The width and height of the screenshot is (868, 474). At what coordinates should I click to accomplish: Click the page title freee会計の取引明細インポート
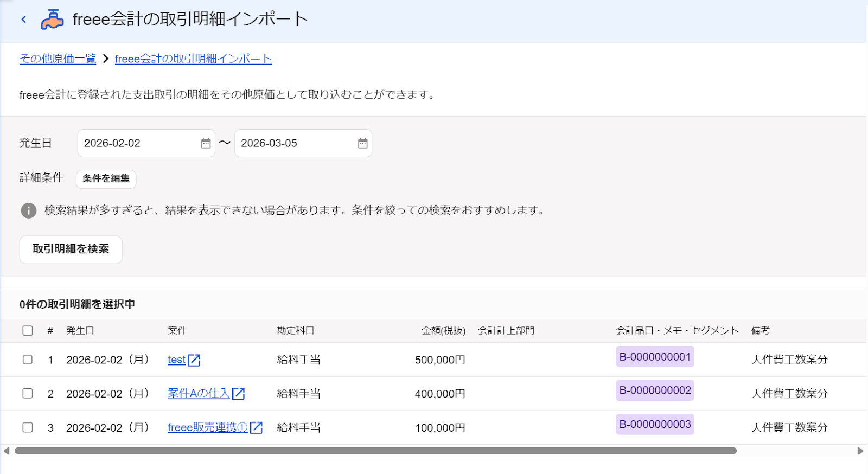(190, 20)
